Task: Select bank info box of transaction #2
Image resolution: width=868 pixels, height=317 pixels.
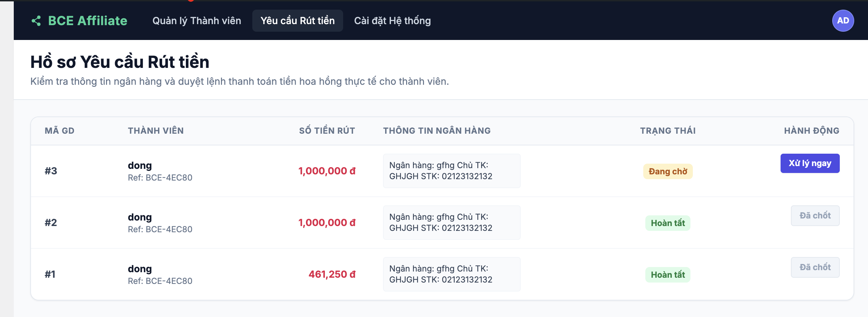Action: point(452,223)
